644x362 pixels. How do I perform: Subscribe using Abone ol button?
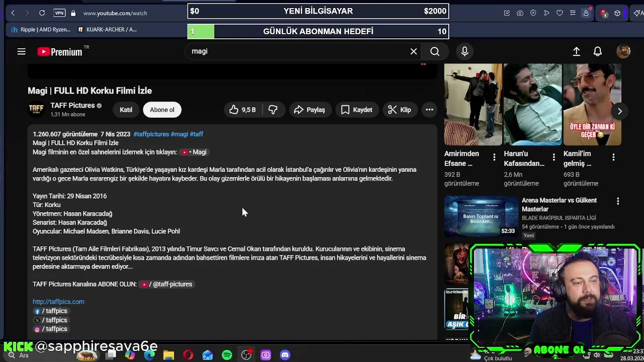point(162,110)
